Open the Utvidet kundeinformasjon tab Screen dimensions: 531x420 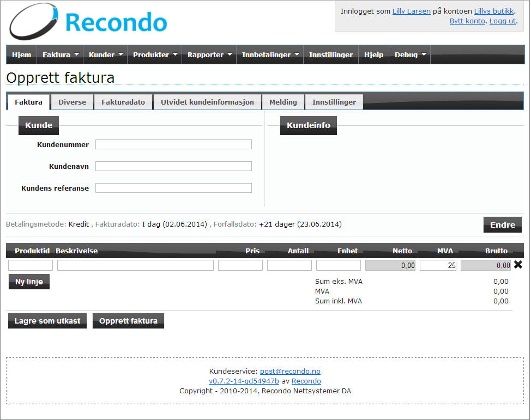coord(207,102)
